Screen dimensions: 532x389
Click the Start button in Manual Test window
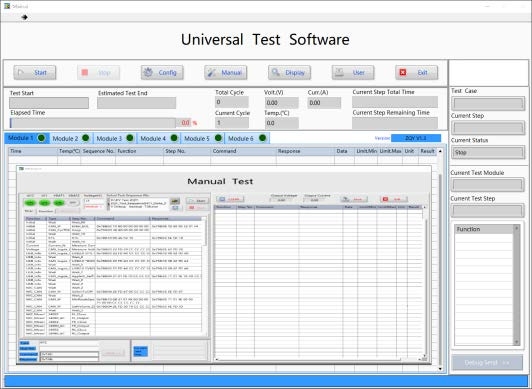pos(197,201)
